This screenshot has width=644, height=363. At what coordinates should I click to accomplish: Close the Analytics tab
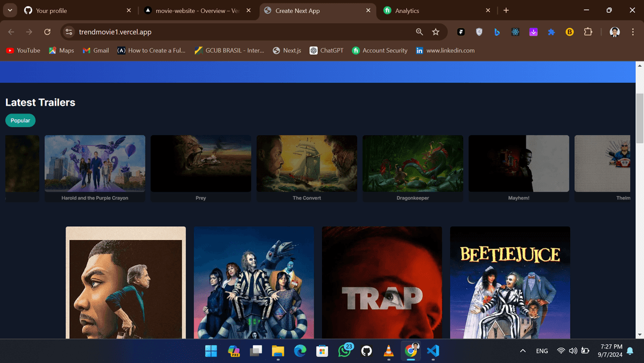tap(488, 10)
